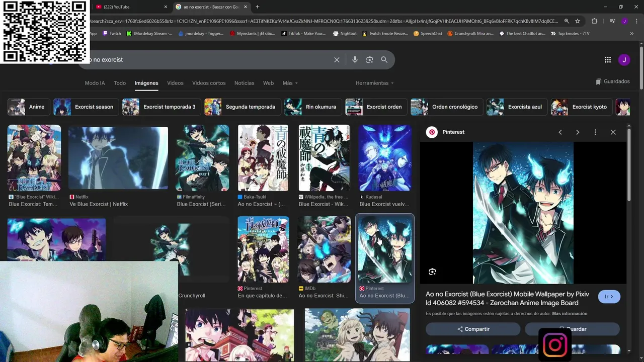644x362 pixels.
Task: Open Netflix Blue Exorcist thumbnail
Action: pyautogui.click(x=118, y=158)
